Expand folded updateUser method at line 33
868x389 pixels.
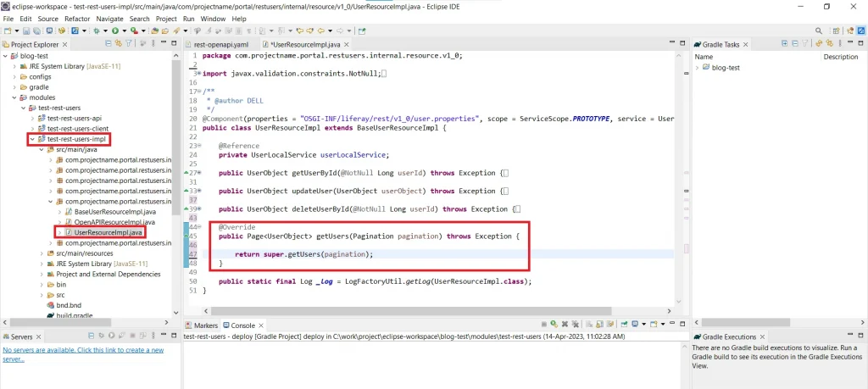click(x=199, y=191)
